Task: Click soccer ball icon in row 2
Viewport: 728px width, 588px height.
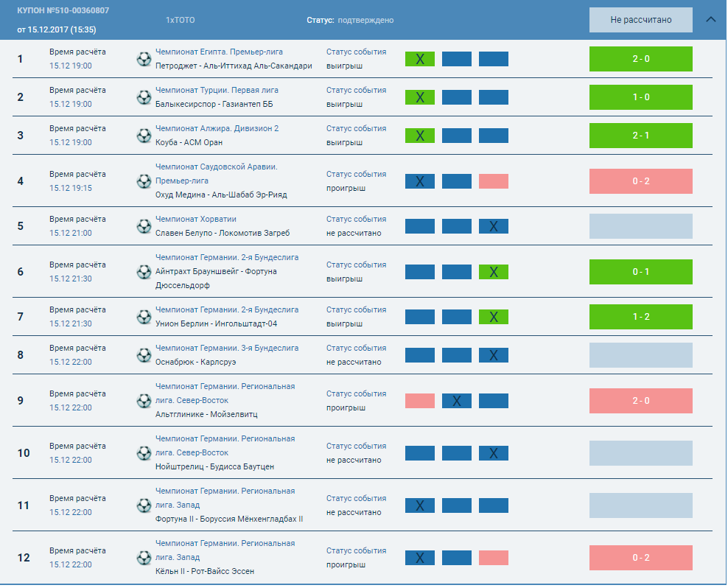Action: [144, 97]
